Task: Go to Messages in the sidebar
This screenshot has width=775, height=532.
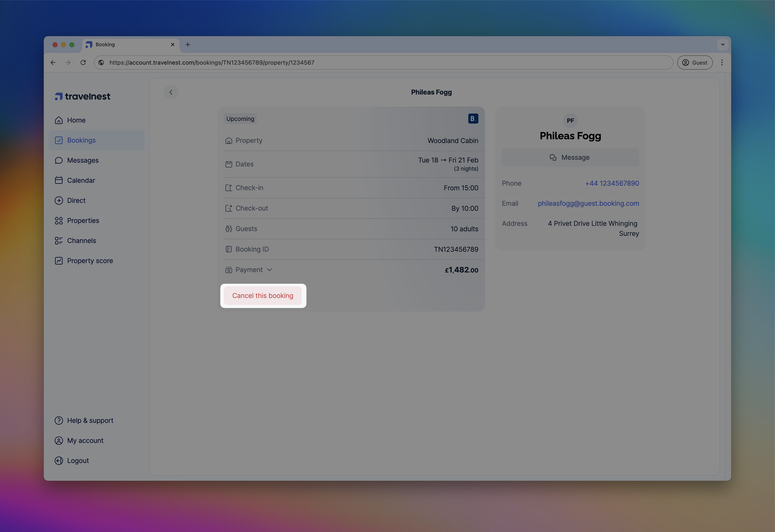Action: 82,160
